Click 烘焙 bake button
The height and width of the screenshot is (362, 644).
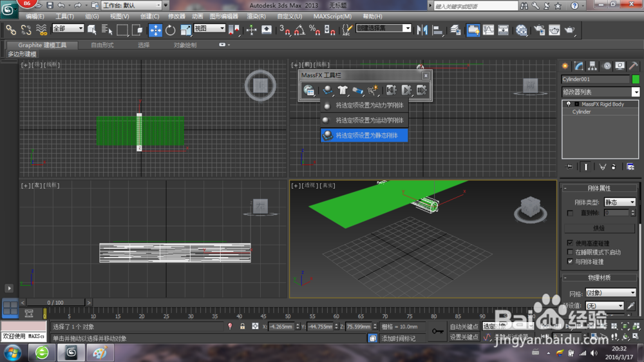[599, 228]
